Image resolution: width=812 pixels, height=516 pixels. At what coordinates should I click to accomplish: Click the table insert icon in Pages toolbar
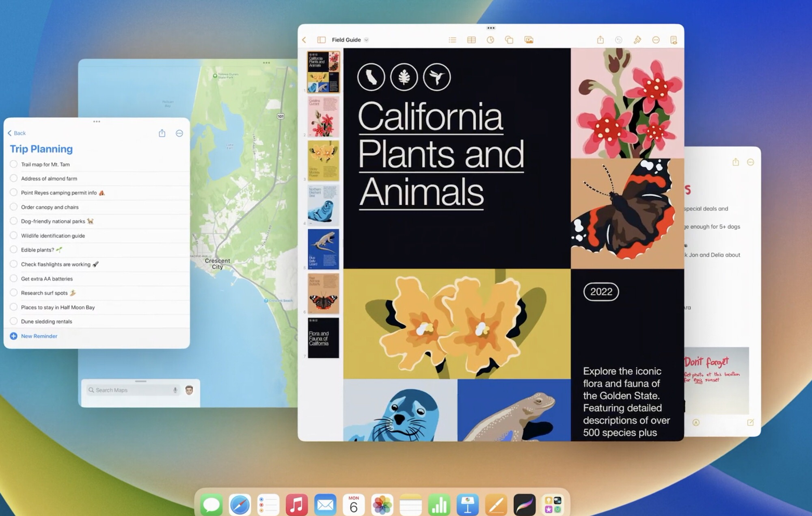pos(471,40)
